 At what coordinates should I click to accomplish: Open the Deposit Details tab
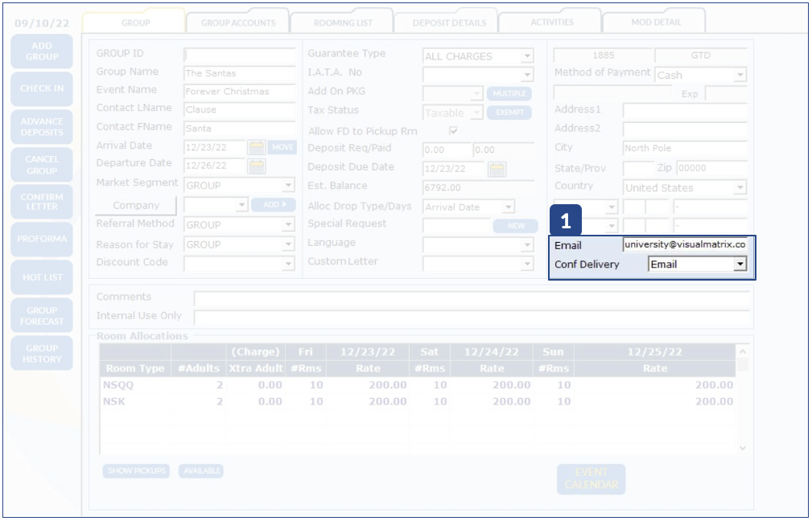pyautogui.click(x=448, y=23)
